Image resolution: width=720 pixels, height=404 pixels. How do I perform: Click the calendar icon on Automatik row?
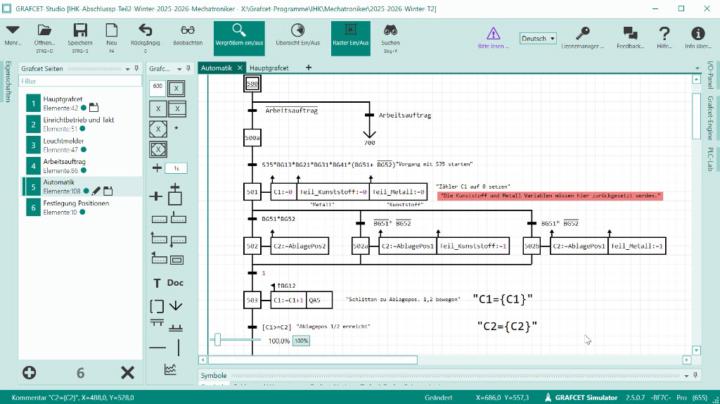tap(108, 191)
